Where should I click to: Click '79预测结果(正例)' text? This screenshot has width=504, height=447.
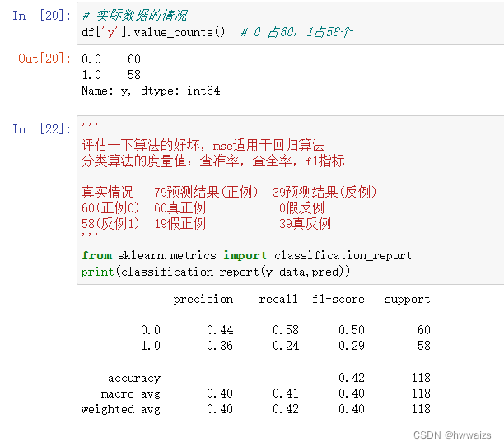[206, 192]
